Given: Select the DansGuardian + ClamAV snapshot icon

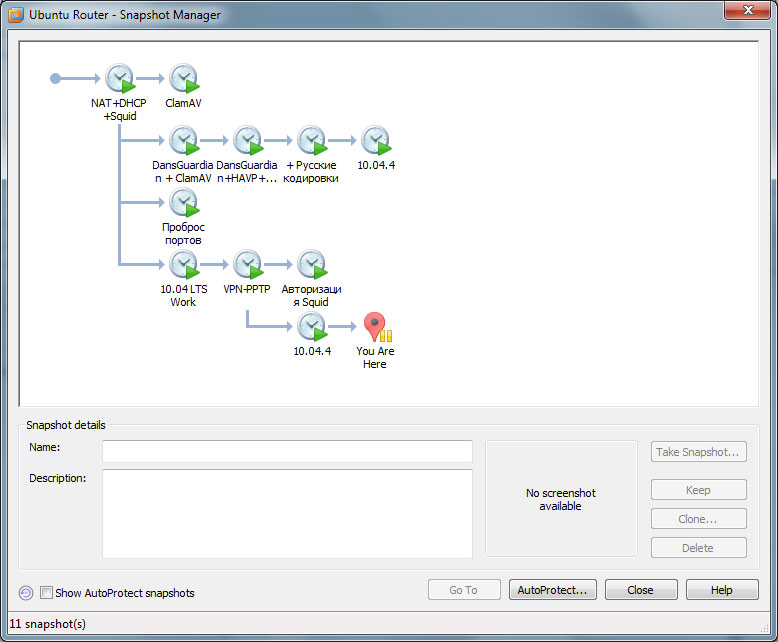Looking at the screenshot, I should click(184, 140).
